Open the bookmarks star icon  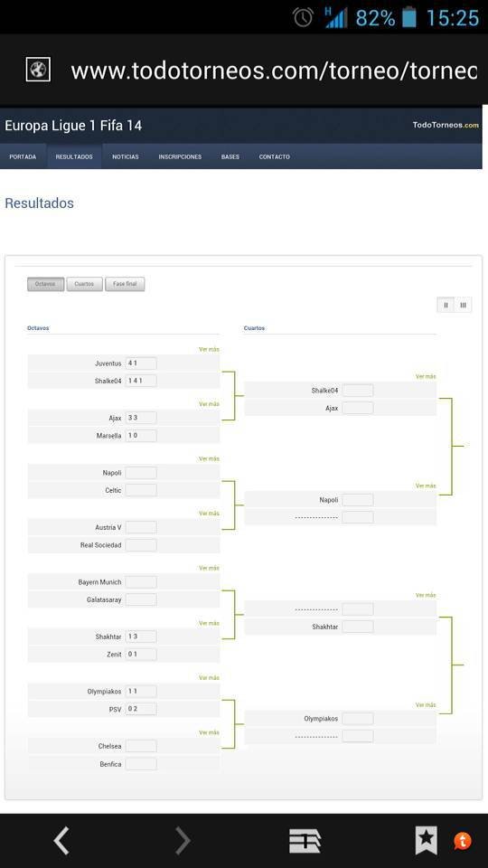pyautogui.click(x=426, y=840)
